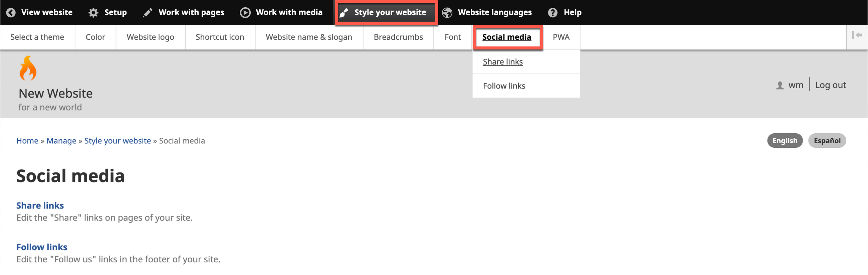
Task: Click the Setup gear icon
Action: point(93,12)
